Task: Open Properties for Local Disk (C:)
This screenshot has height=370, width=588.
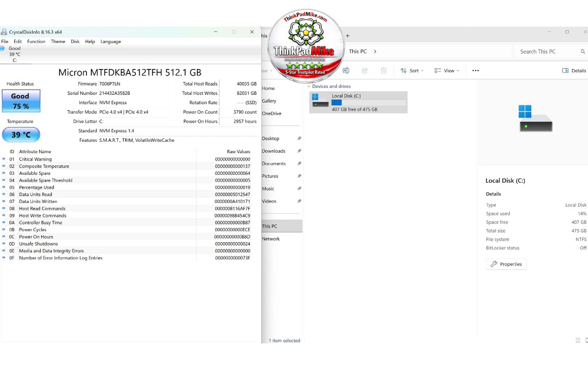Action: 506,264
